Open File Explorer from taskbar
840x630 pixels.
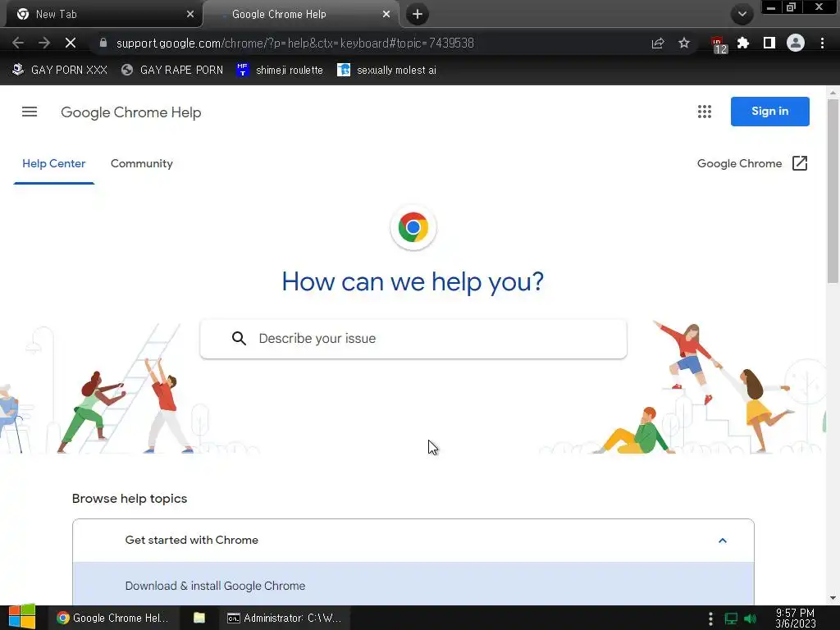pos(199,618)
